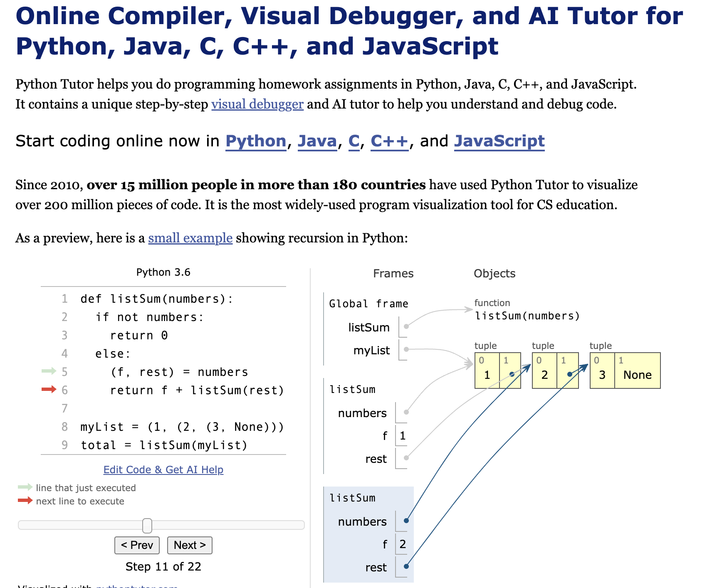Screen dimensions: 717x588
Task: Click code line 8 myList assignment
Action: 183,427
